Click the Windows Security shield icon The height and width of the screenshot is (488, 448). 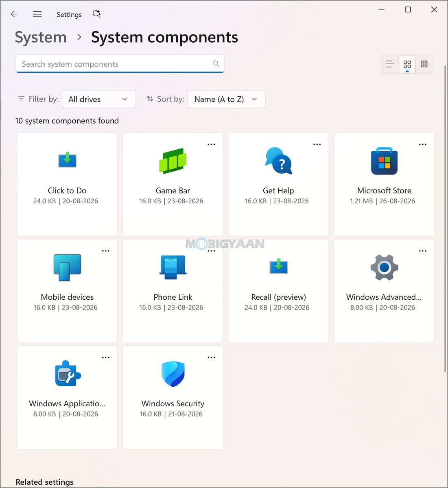[173, 374]
